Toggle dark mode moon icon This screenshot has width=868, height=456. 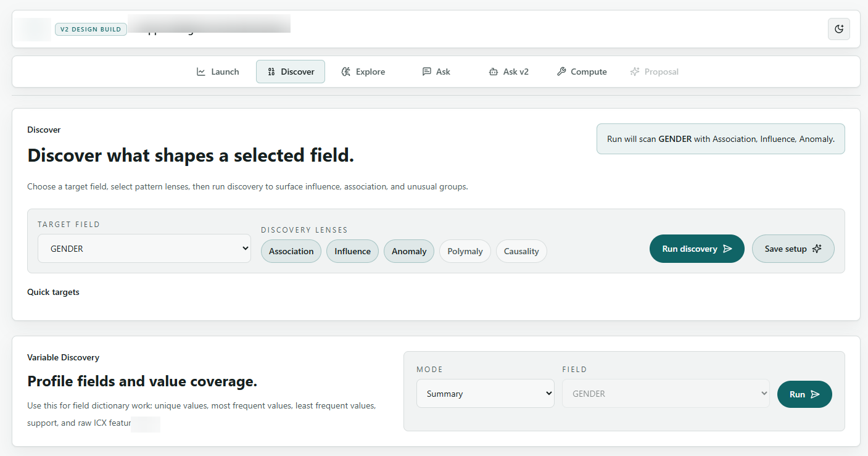(x=838, y=29)
